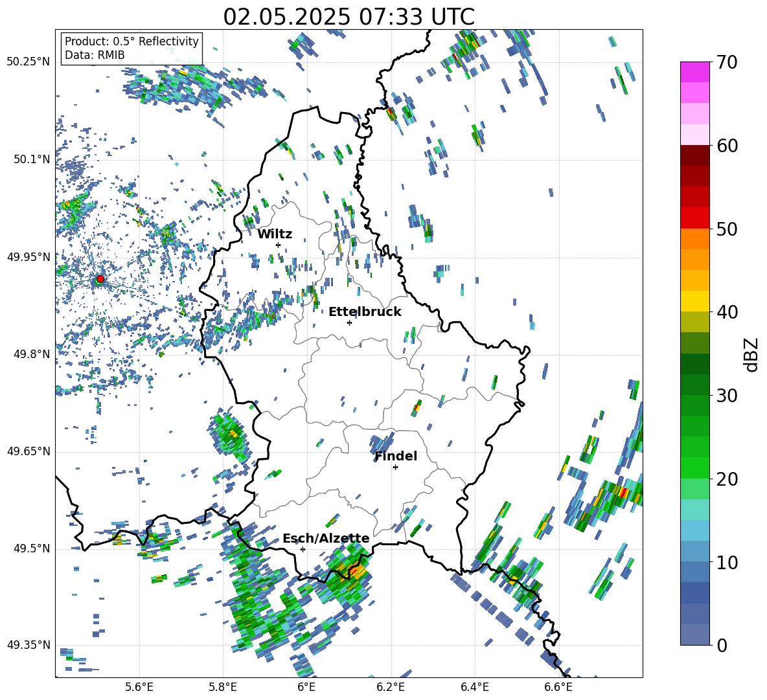The image size is (767, 700).
Task: Click the 5.6°E longitude label
Action: (x=139, y=687)
